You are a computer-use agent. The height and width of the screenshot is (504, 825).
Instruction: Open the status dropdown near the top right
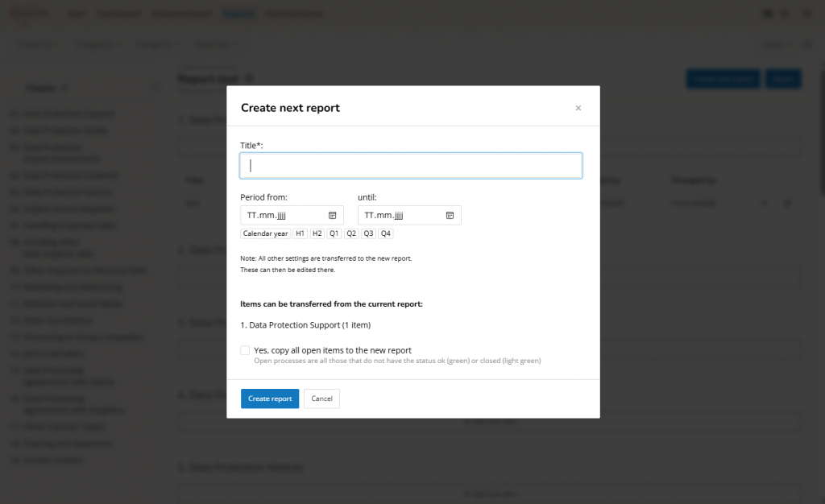[775, 44]
